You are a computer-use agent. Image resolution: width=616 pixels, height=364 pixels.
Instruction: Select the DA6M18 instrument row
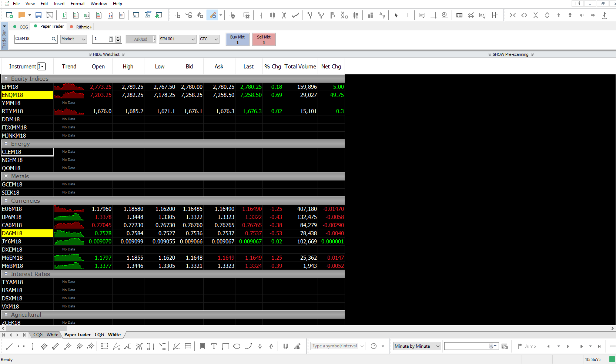click(173, 233)
